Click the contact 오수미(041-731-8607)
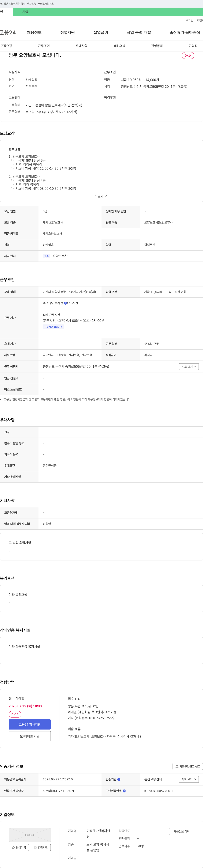203x868 pixels. pyautogui.click(x=58, y=791)
